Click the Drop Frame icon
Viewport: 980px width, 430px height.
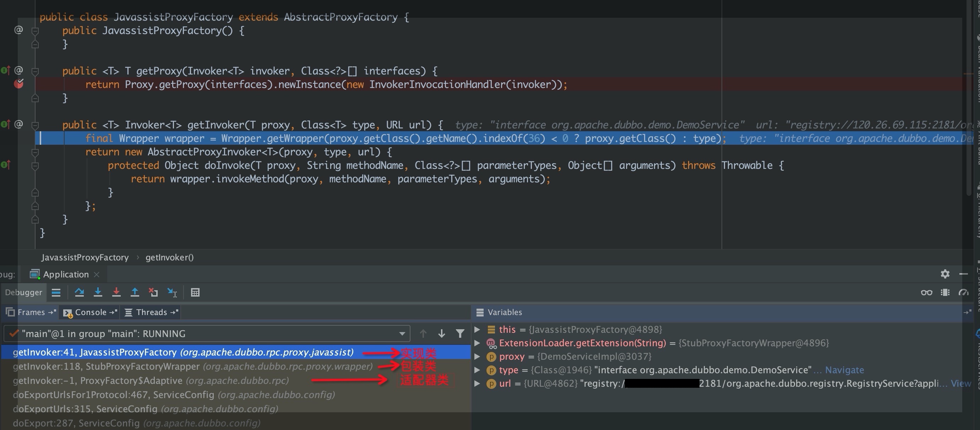[153, 292]
